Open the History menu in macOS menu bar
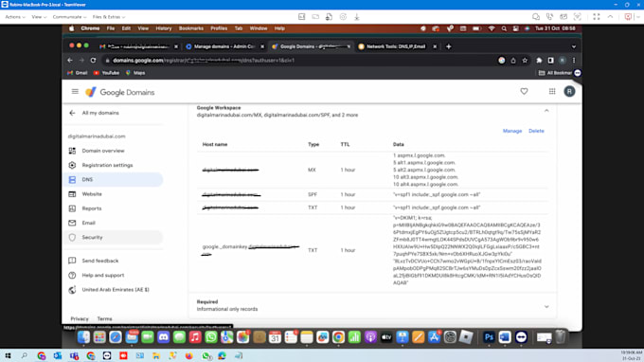Image resolution: width=644 pixels, height=362 pixels. 164,28
